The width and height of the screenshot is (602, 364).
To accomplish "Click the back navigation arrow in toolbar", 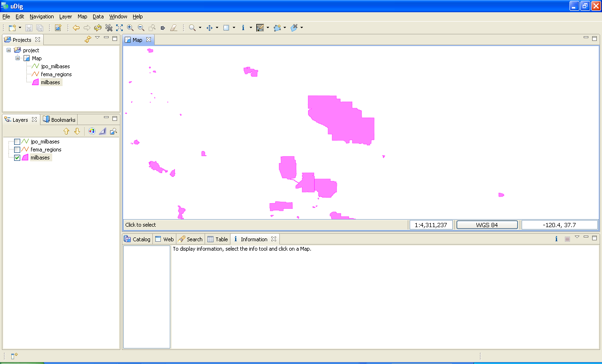I will (x=76, y=28).
